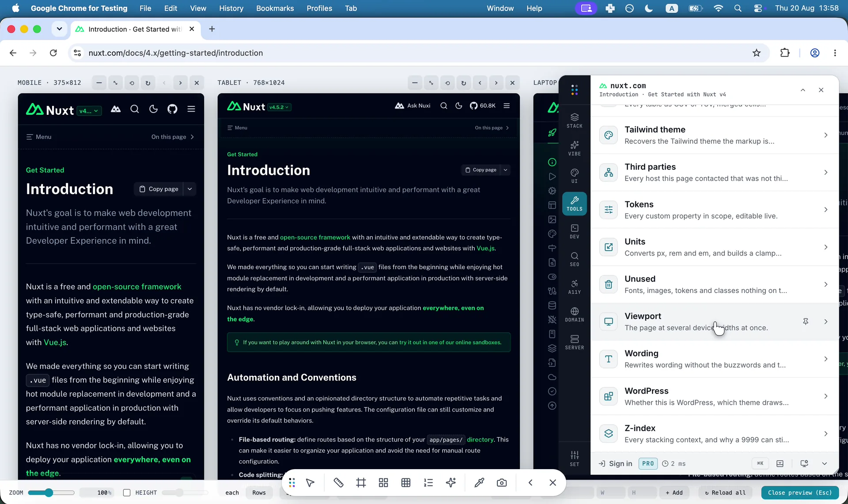Viewport: 848px width, 504px height.
Task: Open the Unused tool
Action: (x=714, y=284)
